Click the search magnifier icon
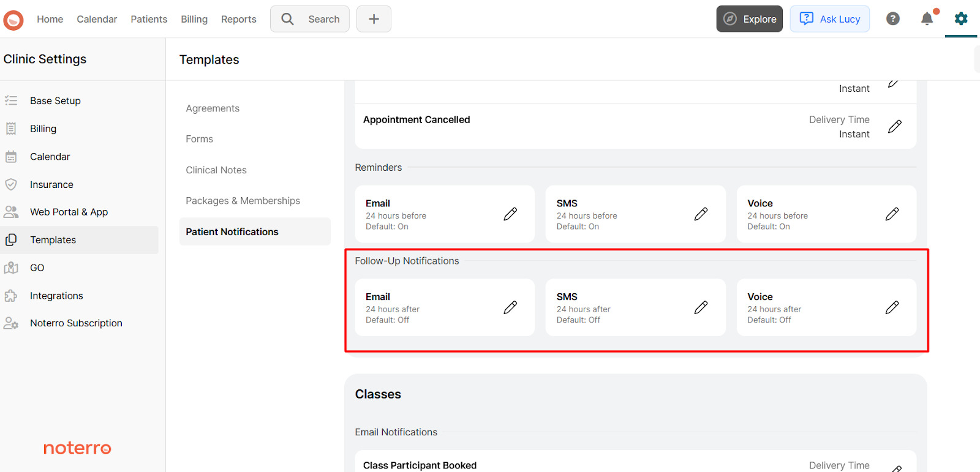This screenshot has height=472, width=980. click(x=287, y=19)
